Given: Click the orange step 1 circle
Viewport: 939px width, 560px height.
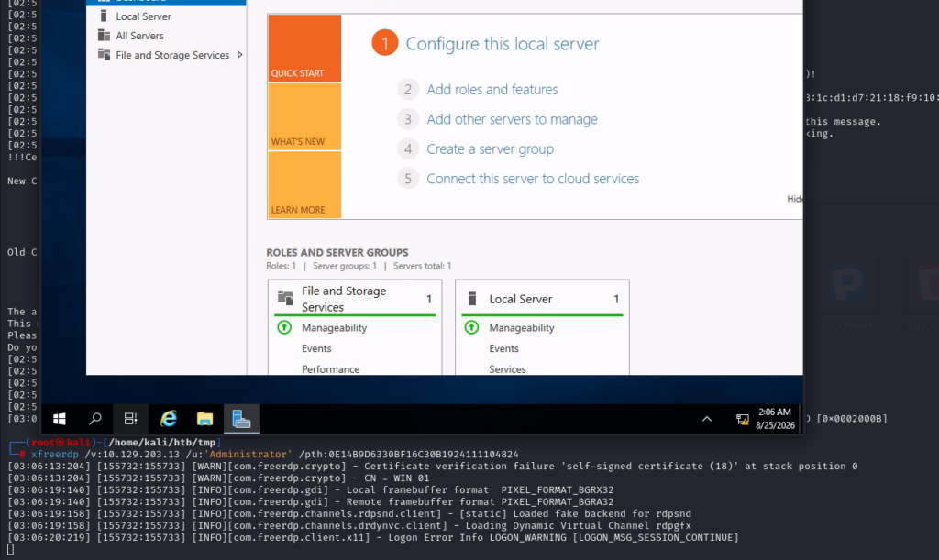Looking at the screenshot, I should click(385, 43).
